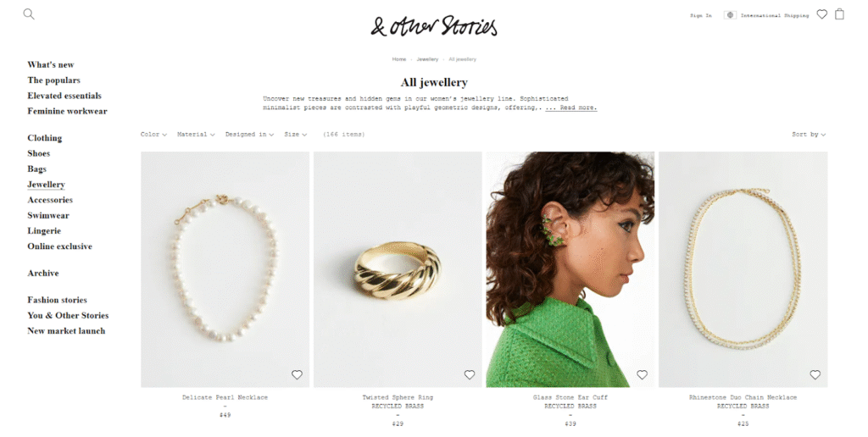The height and width of the screenshot is (437, 868).
Task: Open Clothing in the side menu
Action: (45, 138)
